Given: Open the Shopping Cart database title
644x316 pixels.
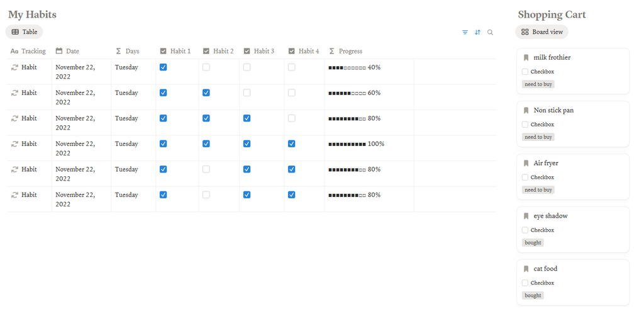Looking at the screenshot, I should [x=552, y=14].
